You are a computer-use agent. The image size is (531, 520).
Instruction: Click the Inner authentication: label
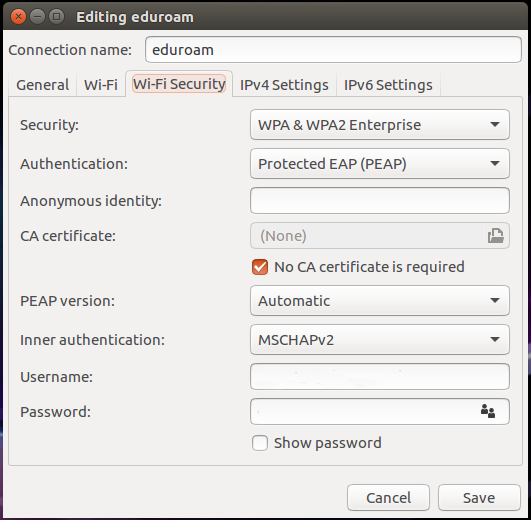[92, 340]
